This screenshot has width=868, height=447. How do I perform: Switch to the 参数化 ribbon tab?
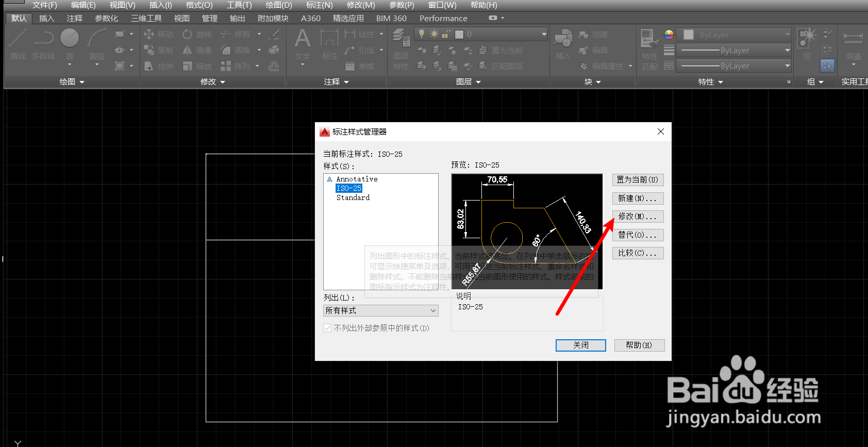pos(106,18)
